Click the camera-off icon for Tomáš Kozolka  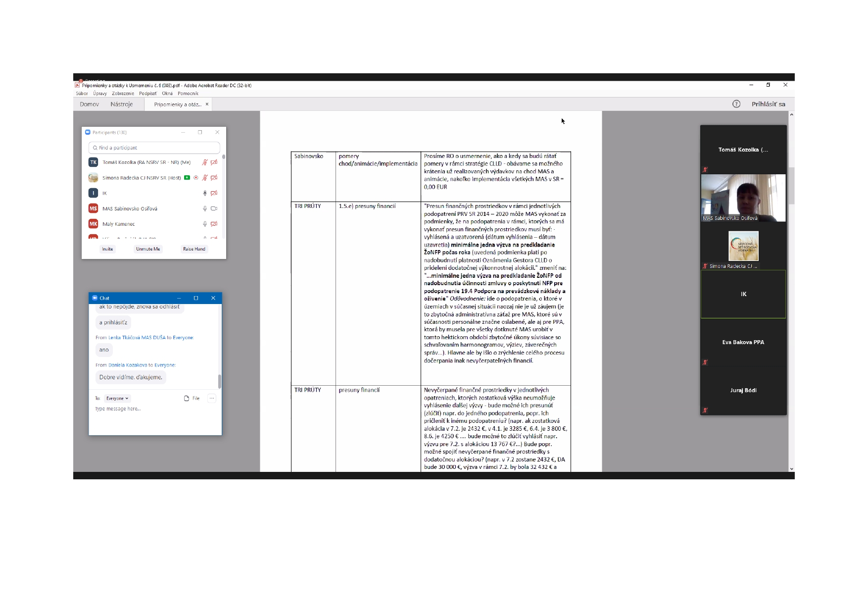pos(214,162)
